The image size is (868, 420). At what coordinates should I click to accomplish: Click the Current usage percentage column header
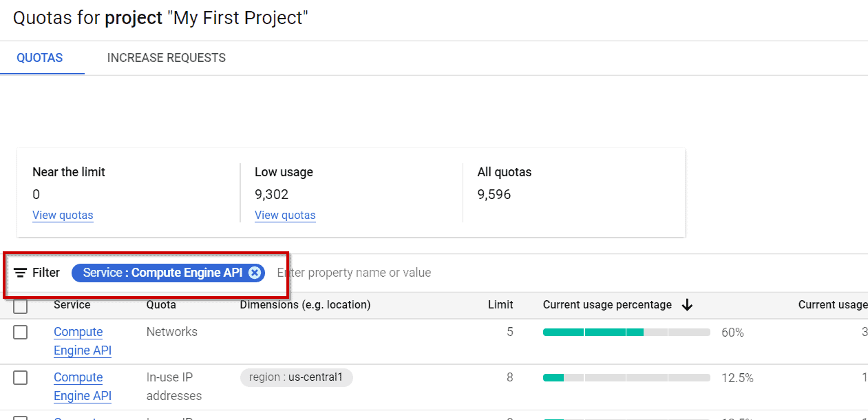coord(606,304)
